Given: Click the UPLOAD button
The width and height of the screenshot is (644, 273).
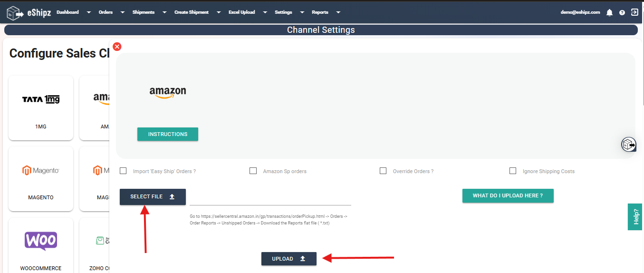Looking at the screenshot, I should coord(289,259).
